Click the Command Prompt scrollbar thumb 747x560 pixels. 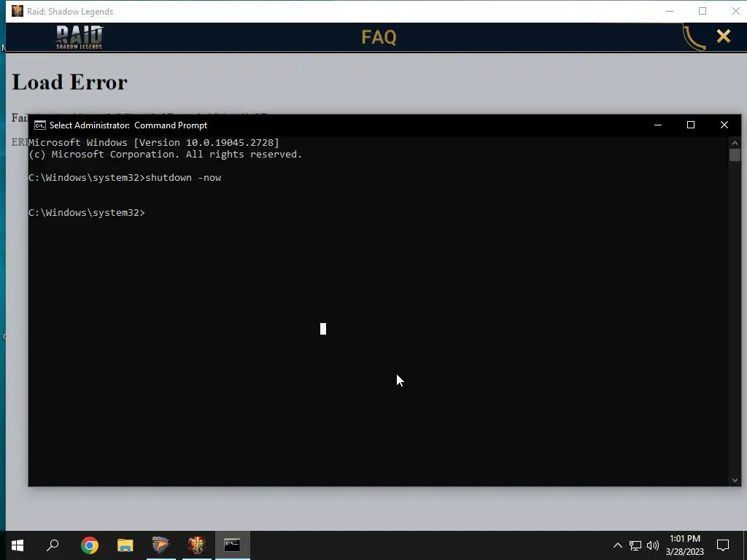coord(735,155)
